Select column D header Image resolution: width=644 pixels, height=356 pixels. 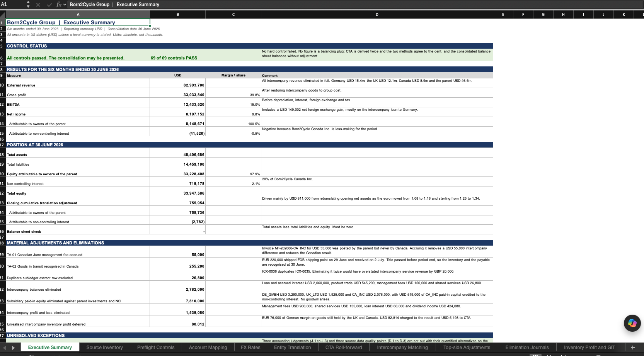click(377, 15)
